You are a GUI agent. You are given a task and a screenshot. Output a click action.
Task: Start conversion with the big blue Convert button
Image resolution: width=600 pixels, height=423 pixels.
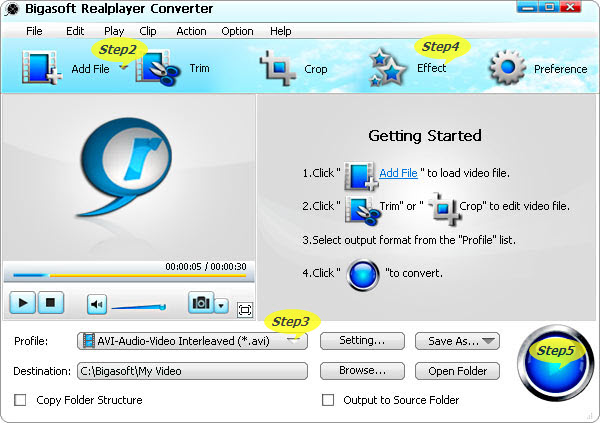555,363
